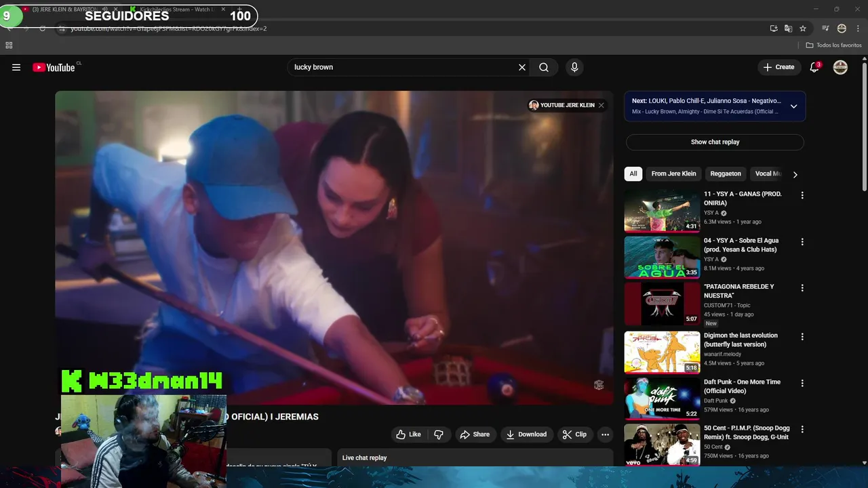Screen dimensions: 868x488
Task: Open PATAGONIA REBELDE Y NUESTRA thumbnail
Action: [x=662, y=304]
